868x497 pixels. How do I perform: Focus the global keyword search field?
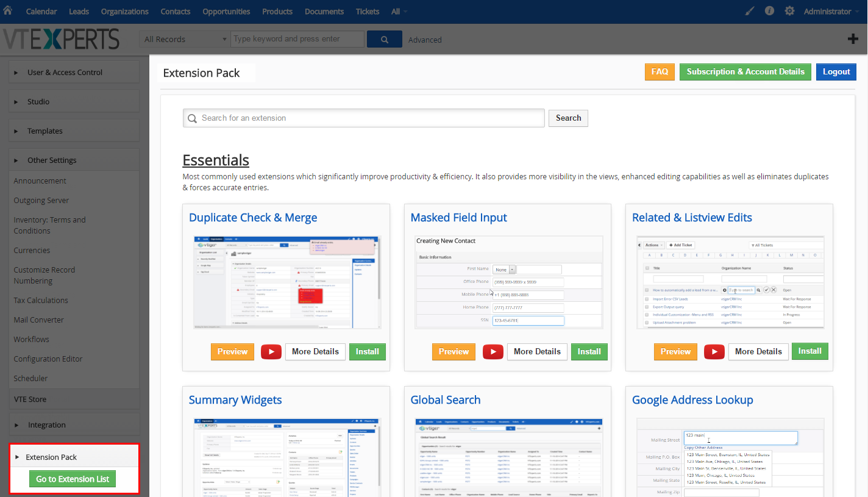click(297, 39)
